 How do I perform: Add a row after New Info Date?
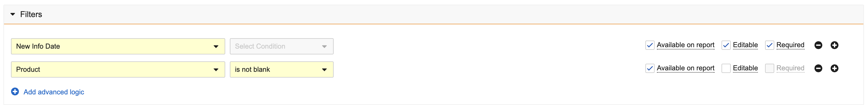[834, 45]
